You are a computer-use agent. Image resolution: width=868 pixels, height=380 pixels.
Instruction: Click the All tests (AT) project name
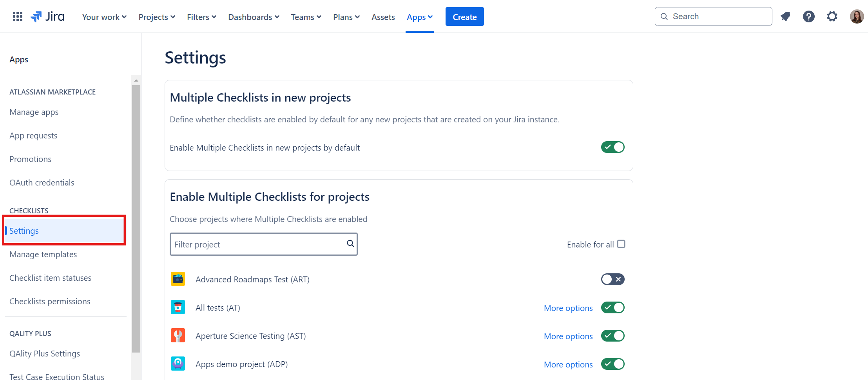coord(218,307)
